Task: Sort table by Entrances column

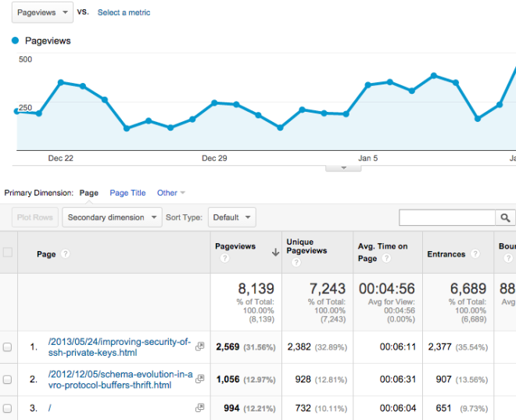Action: point(446,254)
